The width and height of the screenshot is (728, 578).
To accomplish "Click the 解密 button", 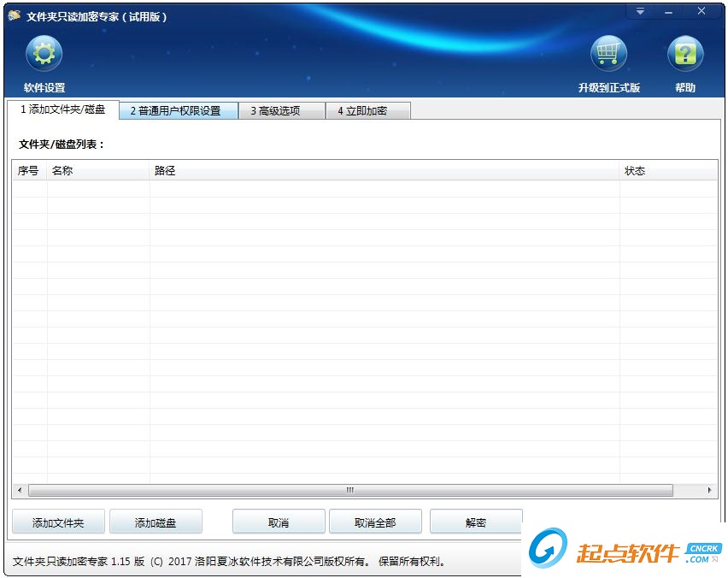I will point(476,521).
